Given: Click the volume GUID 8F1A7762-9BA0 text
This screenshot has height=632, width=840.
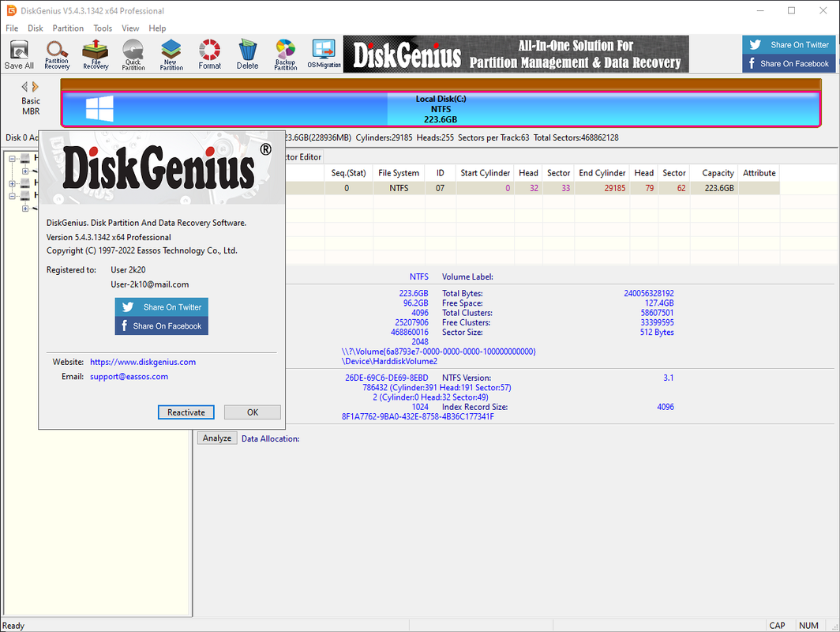Looking at the screenshot, I should tap(418, 416).
